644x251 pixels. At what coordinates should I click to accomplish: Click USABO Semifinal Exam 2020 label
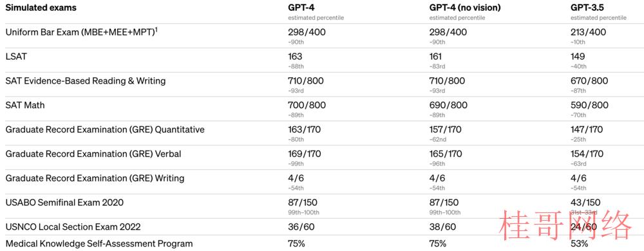(64, 202)
